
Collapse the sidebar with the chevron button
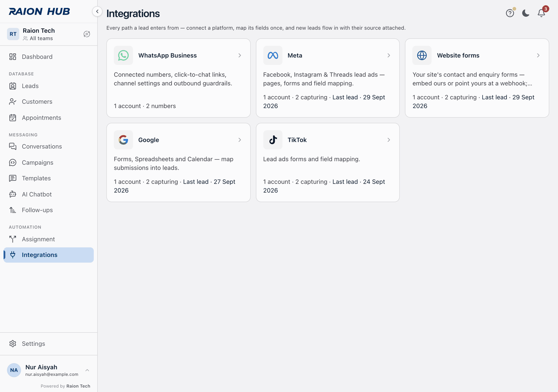tap(97, 11)
